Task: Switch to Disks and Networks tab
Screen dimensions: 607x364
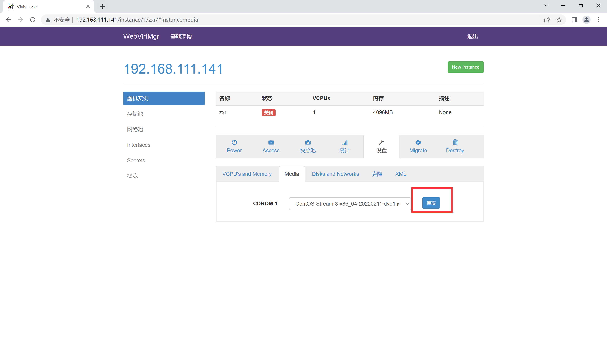Action: [335, 174]
